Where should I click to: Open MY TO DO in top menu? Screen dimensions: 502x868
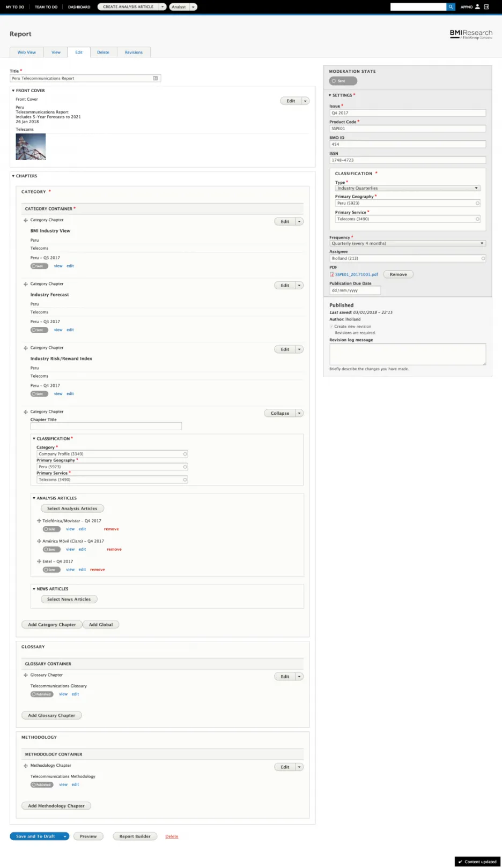(x=15, y=7)
